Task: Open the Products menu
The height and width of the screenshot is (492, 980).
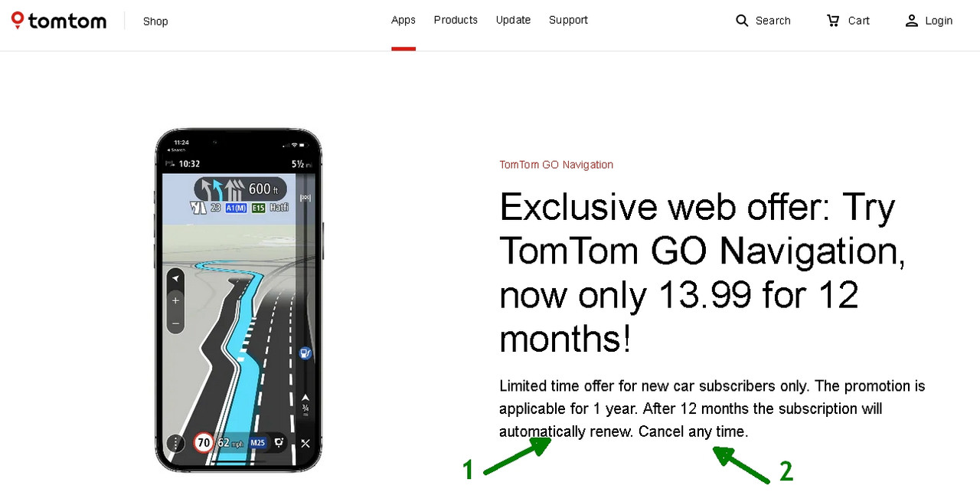Action: 456,21
